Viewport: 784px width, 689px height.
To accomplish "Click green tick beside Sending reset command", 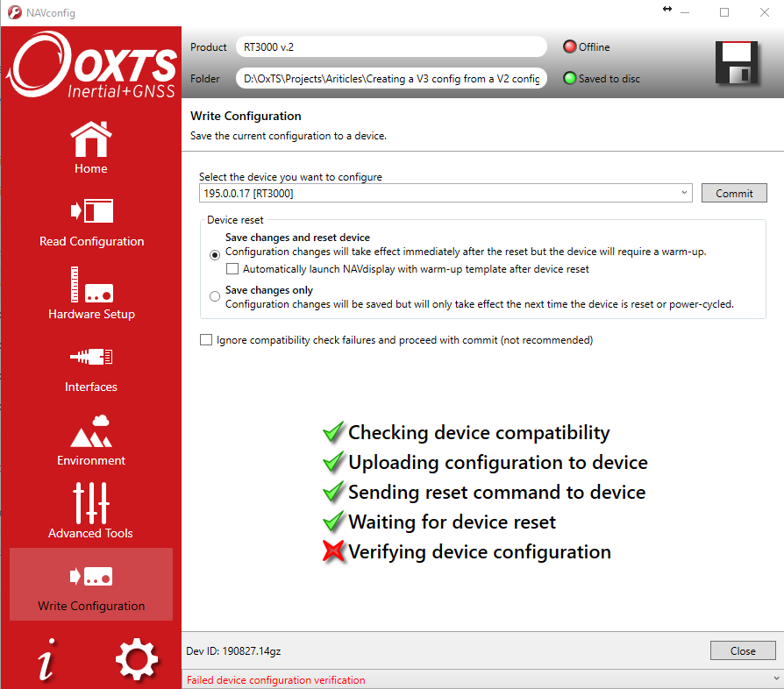I will [x=333, y=492].
